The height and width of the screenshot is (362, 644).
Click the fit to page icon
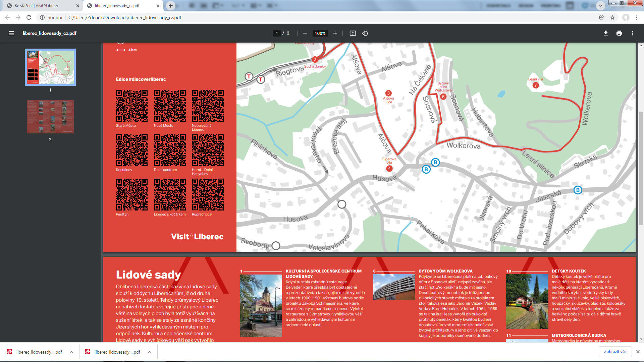(x=353, y=33)
